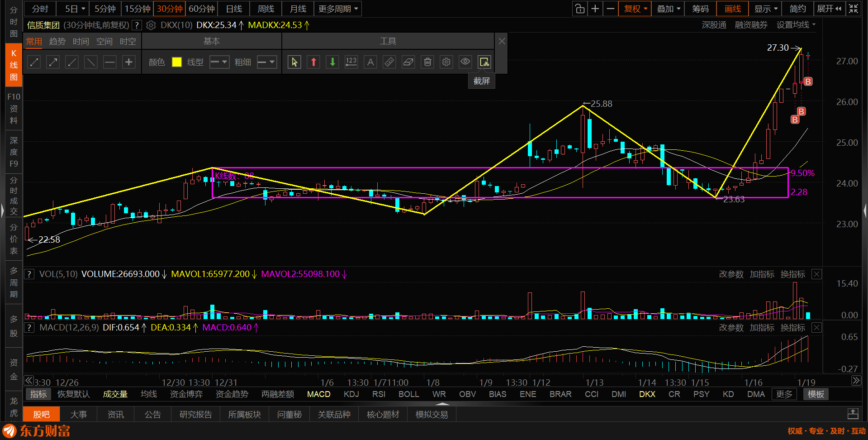868x440 pixels.
Task: Jump timeline to latest with right arrows
Action: 856,381
